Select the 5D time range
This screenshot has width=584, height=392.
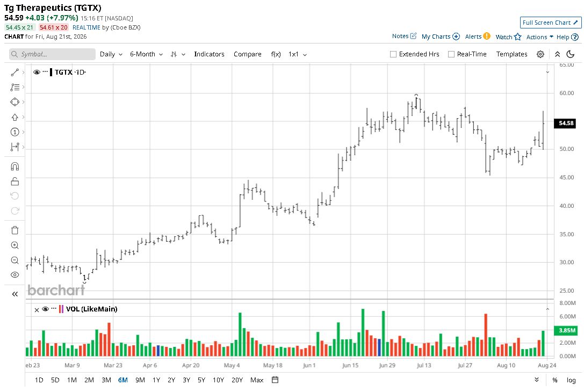pyautogui.click(x=55, y=380)
